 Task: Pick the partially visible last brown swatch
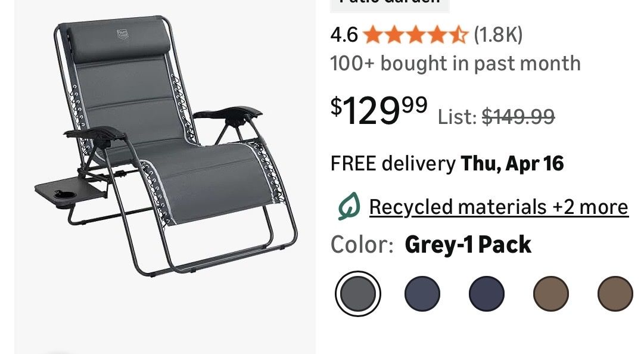click(615, 294)
